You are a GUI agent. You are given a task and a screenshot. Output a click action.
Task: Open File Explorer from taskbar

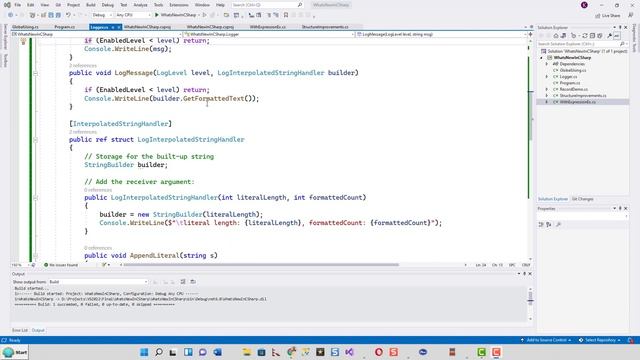tap(247, 352)
